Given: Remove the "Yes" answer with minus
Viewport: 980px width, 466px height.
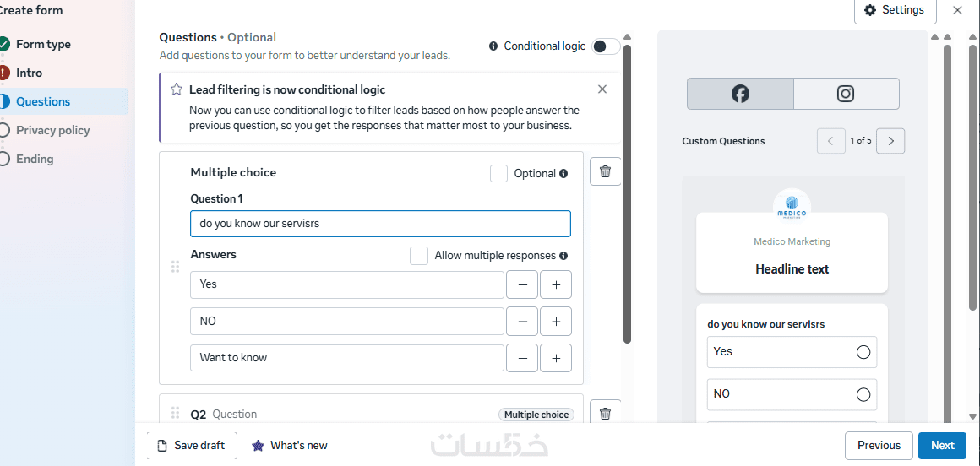Looking at the screenshot, I should click(522, 284).
